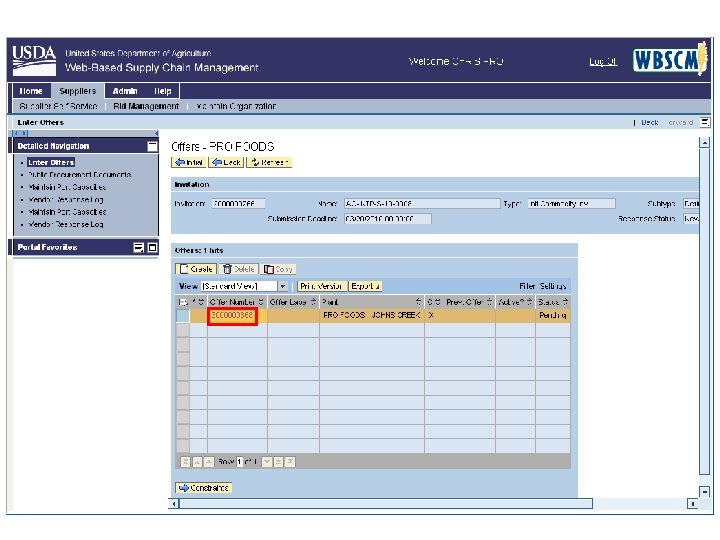Expand the Portal Favorites panel
This screenshot has width=720, height=540.
[x=152, y=248]
